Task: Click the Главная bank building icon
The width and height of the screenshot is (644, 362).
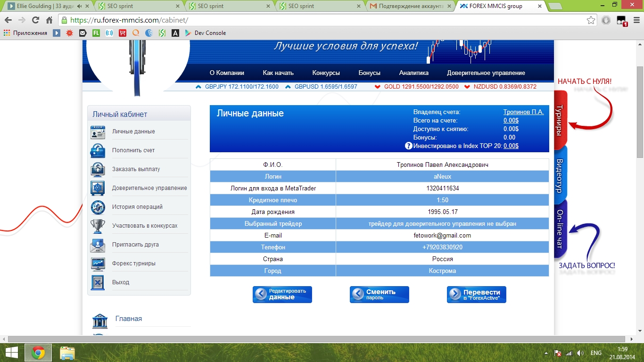Action: [x=100, y=321]
